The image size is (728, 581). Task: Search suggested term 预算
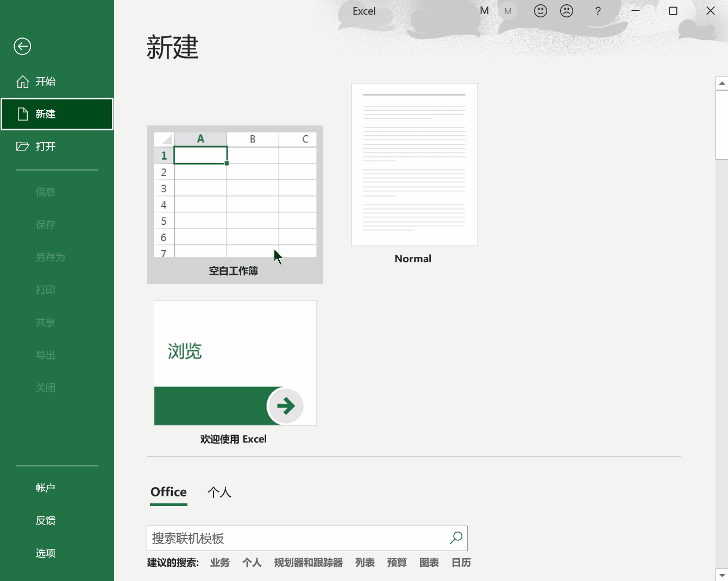pos(397,563)
